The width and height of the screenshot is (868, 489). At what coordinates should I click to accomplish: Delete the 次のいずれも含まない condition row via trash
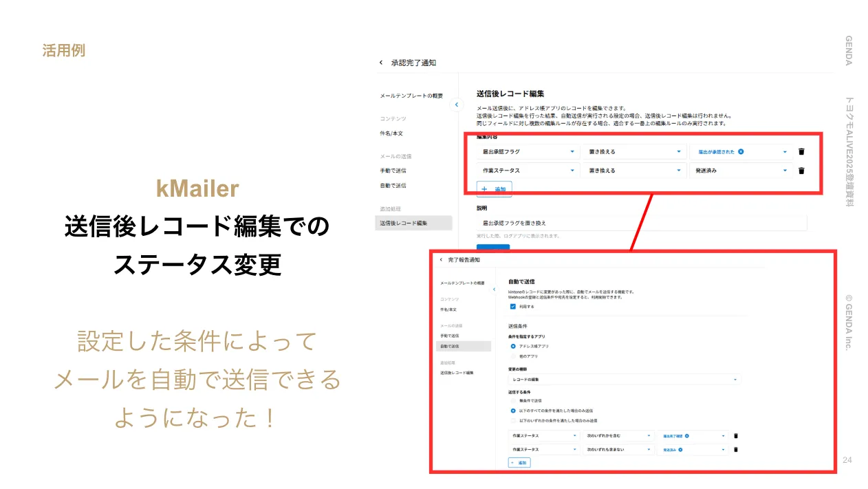(736, 450)
